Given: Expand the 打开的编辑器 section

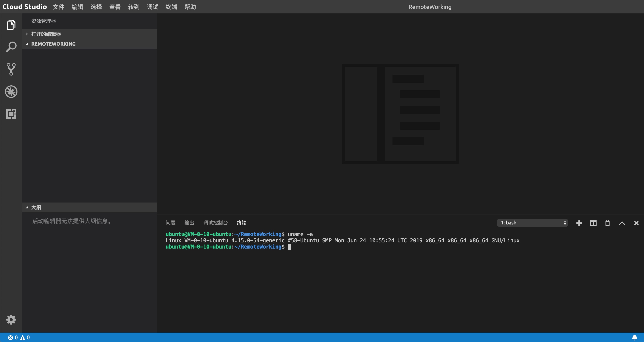Looking at the screenshot, I should tap(46, 34).
